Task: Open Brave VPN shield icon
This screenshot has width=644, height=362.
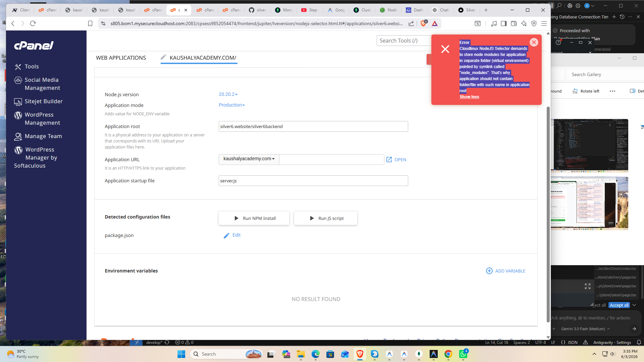Action: 534,23
